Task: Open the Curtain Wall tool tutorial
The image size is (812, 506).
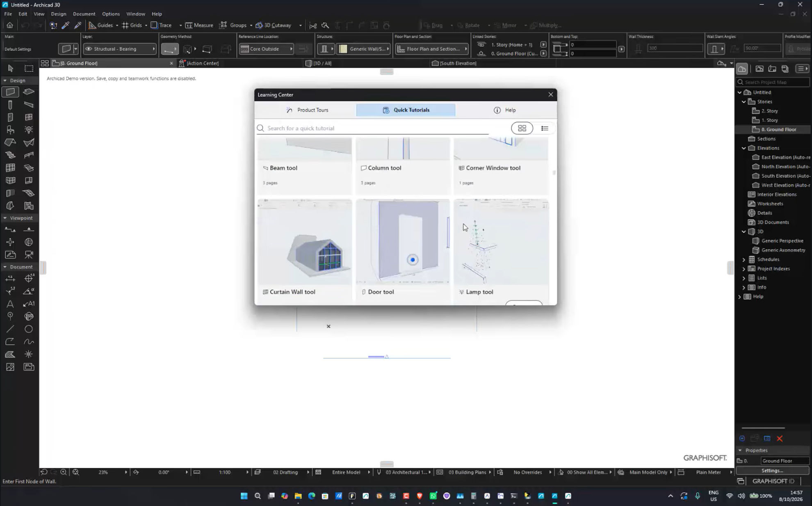Action: tap(304, 251)
